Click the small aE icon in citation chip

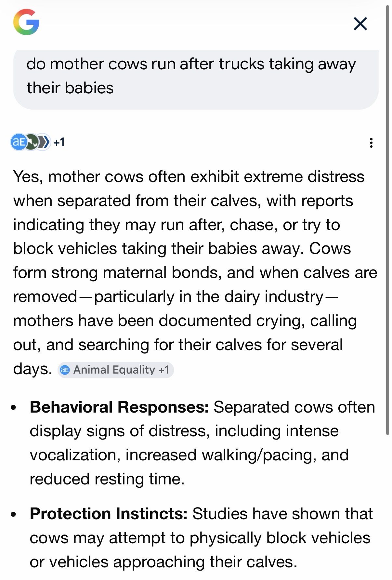[65, 370]
